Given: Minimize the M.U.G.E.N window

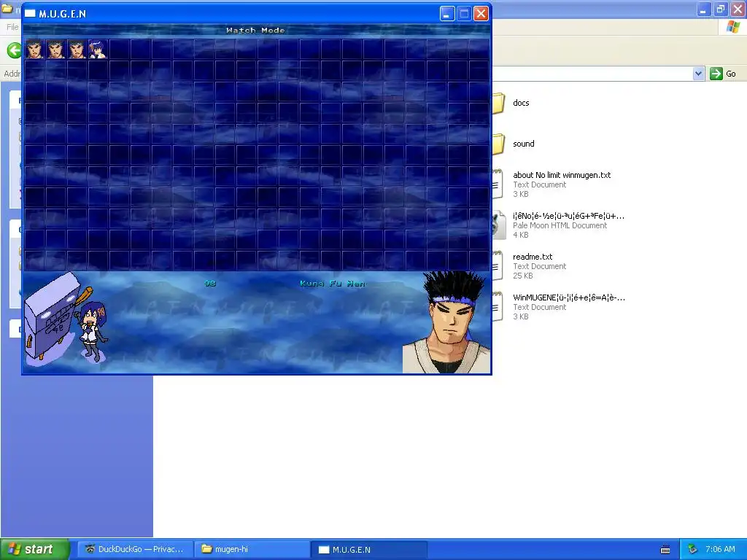Looking at the screenshot, I should 447,13.
